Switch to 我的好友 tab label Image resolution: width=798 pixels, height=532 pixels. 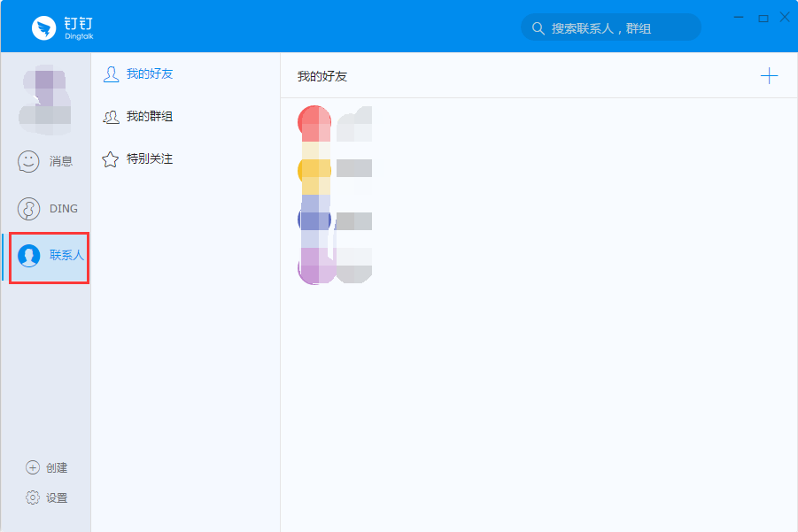[150, 73]
